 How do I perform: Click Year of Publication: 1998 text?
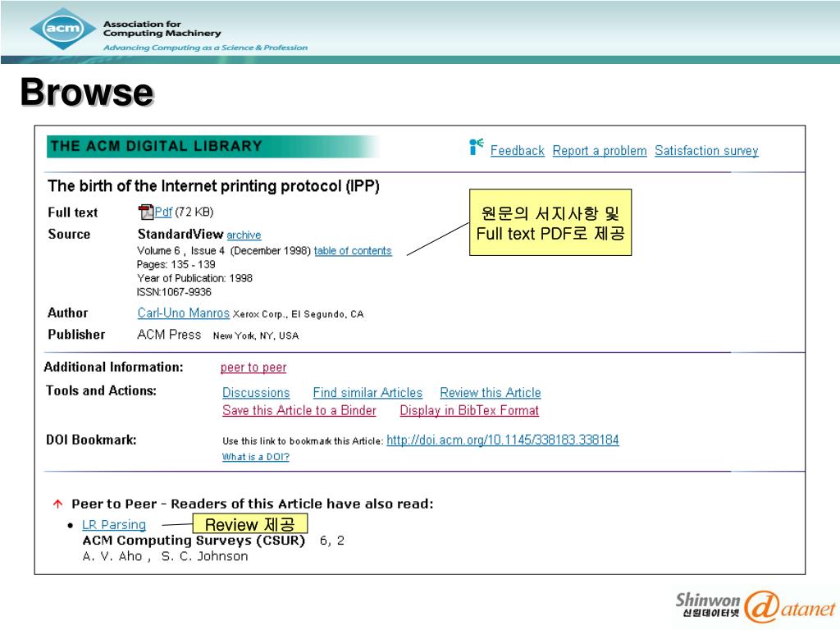(194, 278)
